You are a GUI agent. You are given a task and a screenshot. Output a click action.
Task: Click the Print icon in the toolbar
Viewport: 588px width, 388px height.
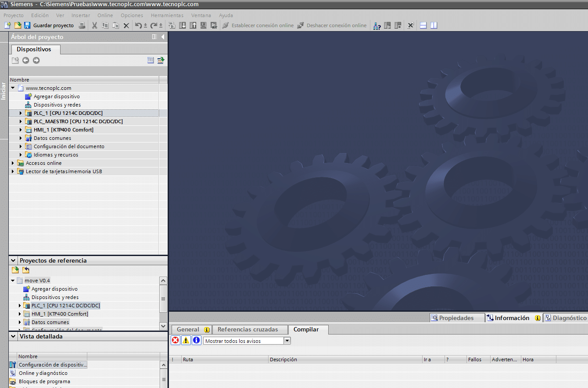point(82,25)
